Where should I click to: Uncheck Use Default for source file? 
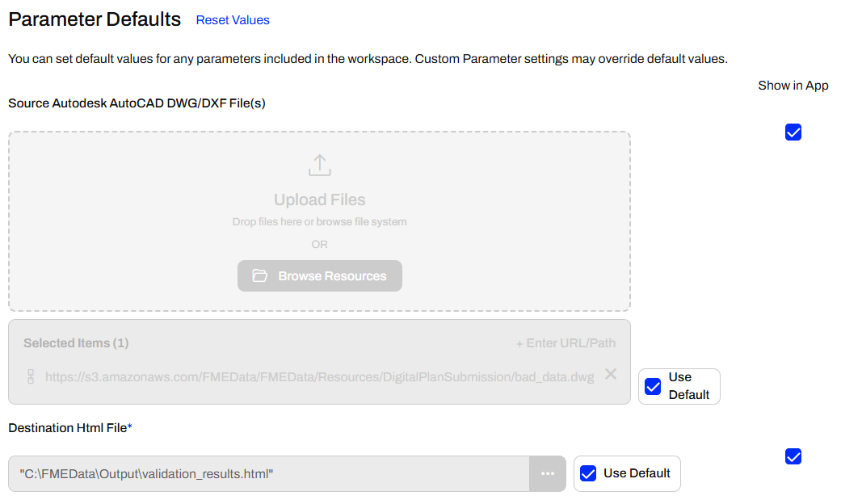[x=653, y=387]
